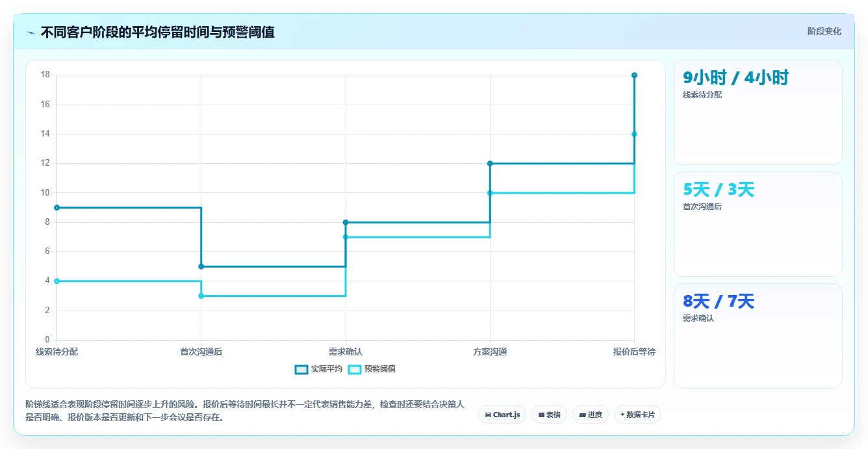The width and height of the screenshot is (868, 449).
Task: Click 预警阈值 point at value 14
Action: click(634, 134)
